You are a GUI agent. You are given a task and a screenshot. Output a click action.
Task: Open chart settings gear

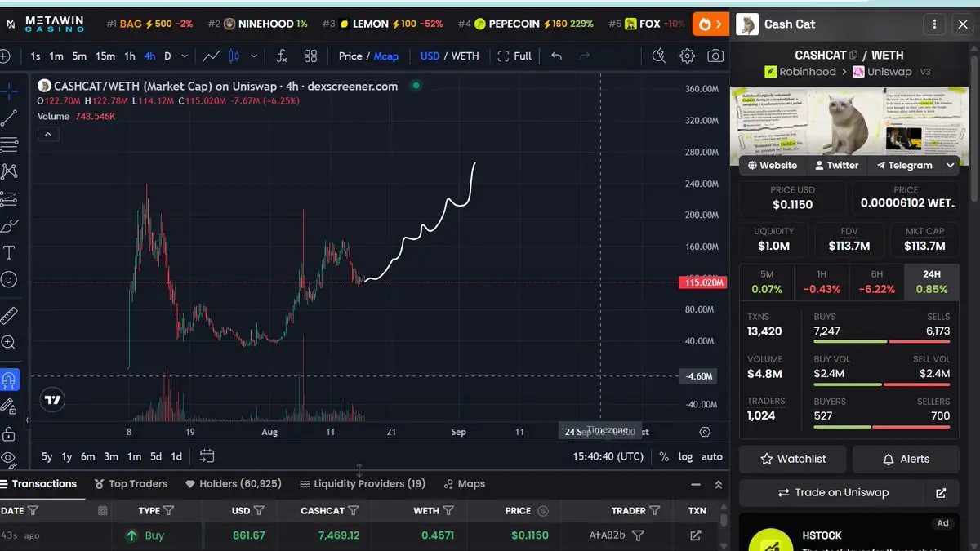(688, 56)
